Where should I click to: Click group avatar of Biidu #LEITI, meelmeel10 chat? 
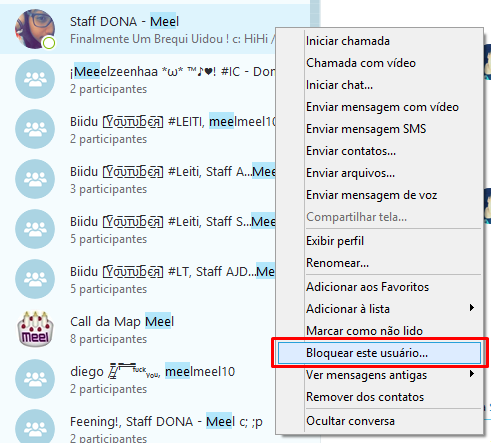click(35, 129)
